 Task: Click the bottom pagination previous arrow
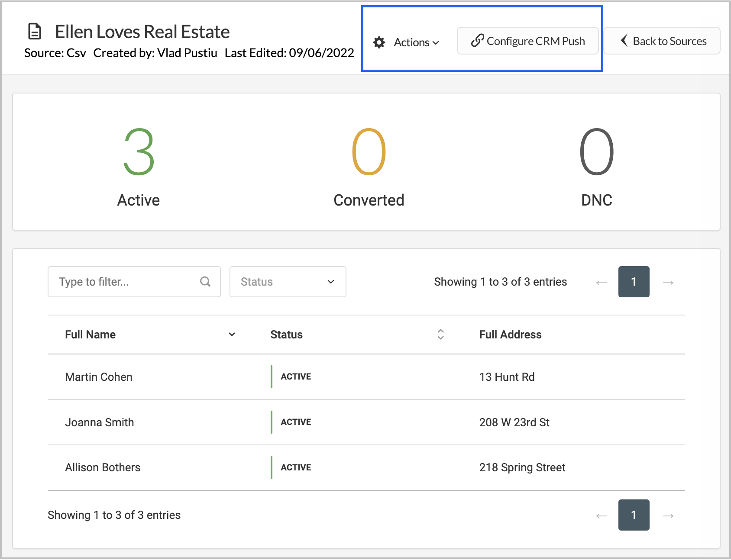(601, 515)
